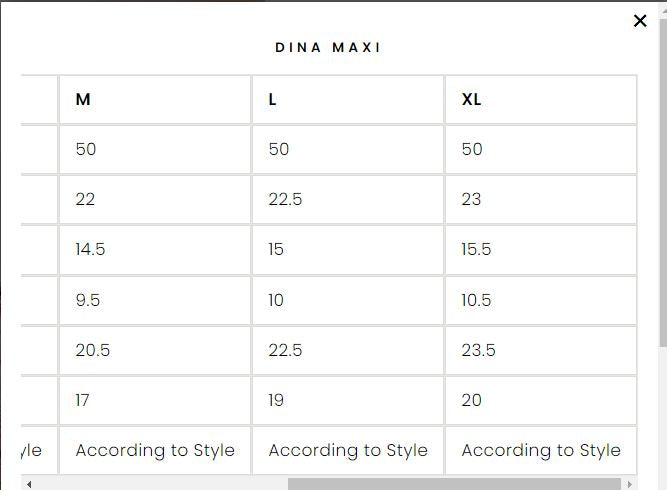Click the horizontal scrollbar right arrow
This screenshot has height=490, width=667.
pyautogui.click(x=629, y=484)
